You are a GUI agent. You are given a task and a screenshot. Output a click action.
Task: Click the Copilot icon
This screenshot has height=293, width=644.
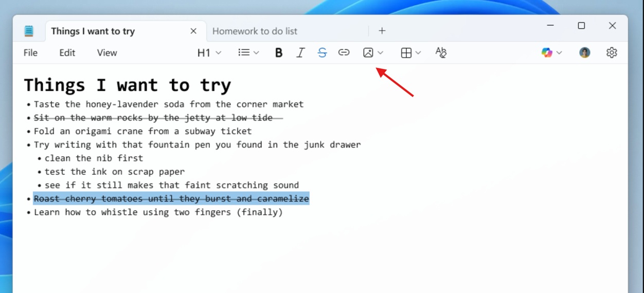tap(546, 52)
